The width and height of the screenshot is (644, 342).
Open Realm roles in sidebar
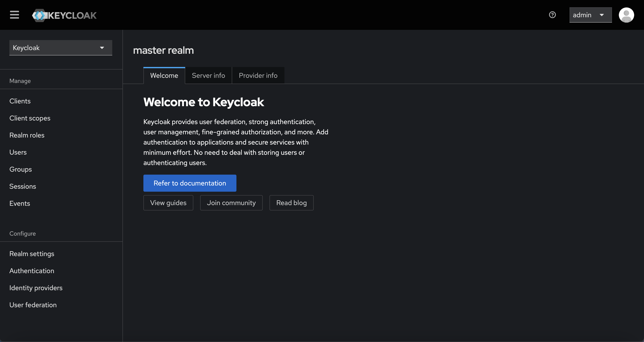click(27, 135)
